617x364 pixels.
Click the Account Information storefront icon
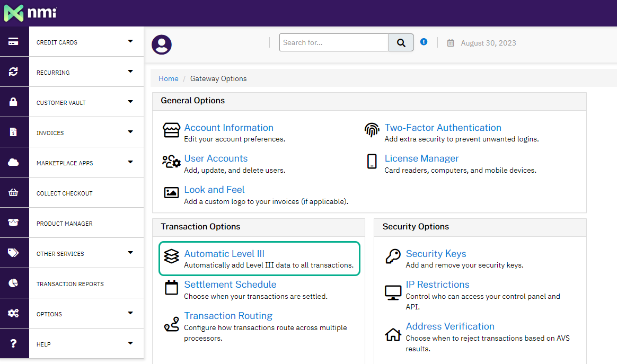pyautogui.click(x=172, y=130)
